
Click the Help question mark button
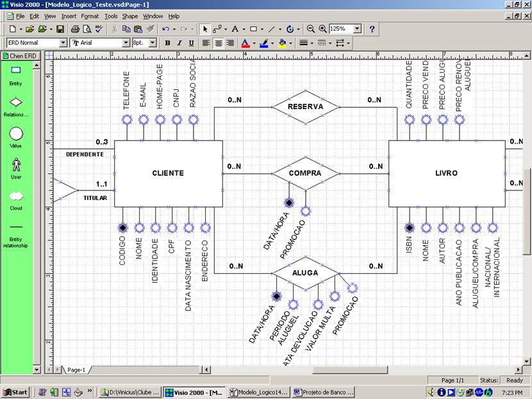point(370,29)
